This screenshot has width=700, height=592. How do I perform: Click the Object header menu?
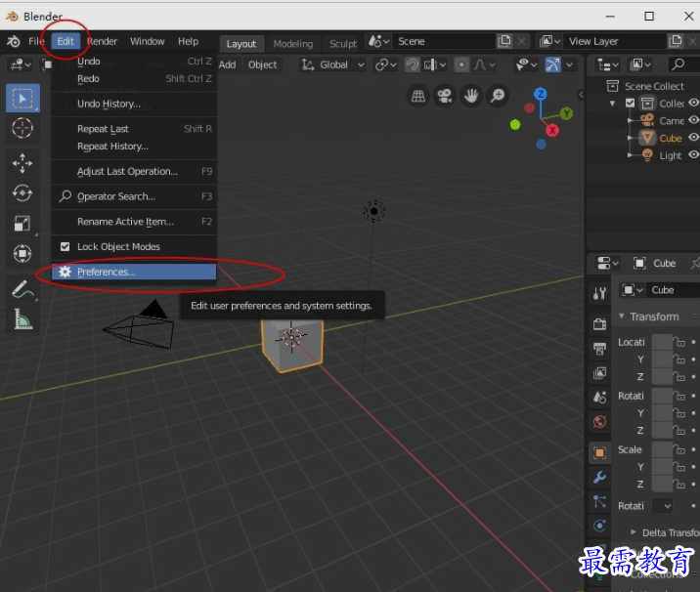coord(262,65)
